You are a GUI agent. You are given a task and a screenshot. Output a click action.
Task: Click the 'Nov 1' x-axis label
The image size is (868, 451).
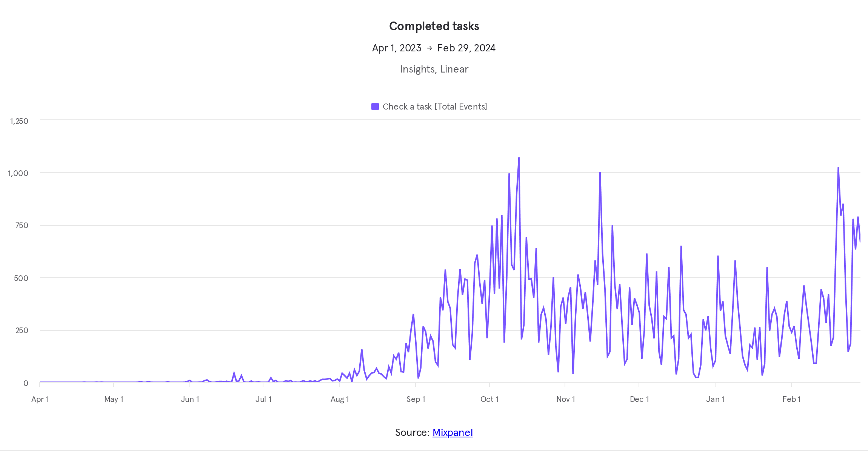(x=565, y=399)
